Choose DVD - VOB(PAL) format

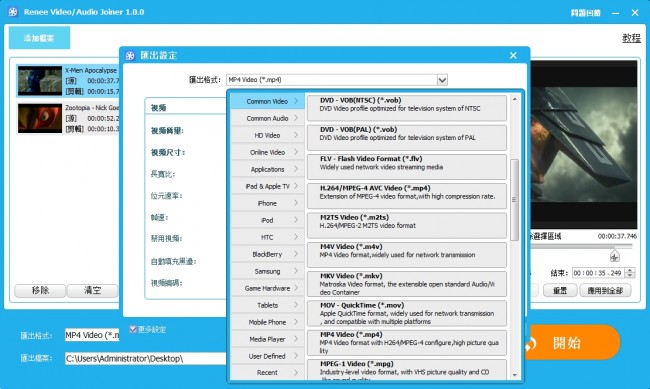407,137
